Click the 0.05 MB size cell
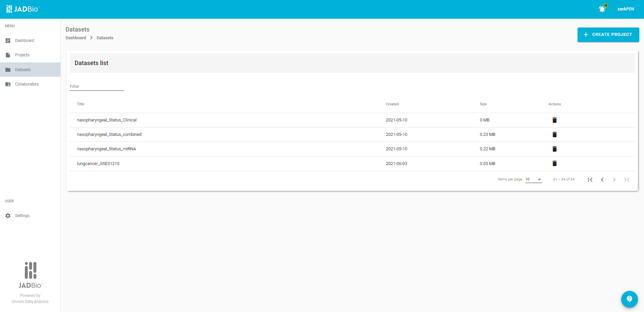 [x=487, y=164]
